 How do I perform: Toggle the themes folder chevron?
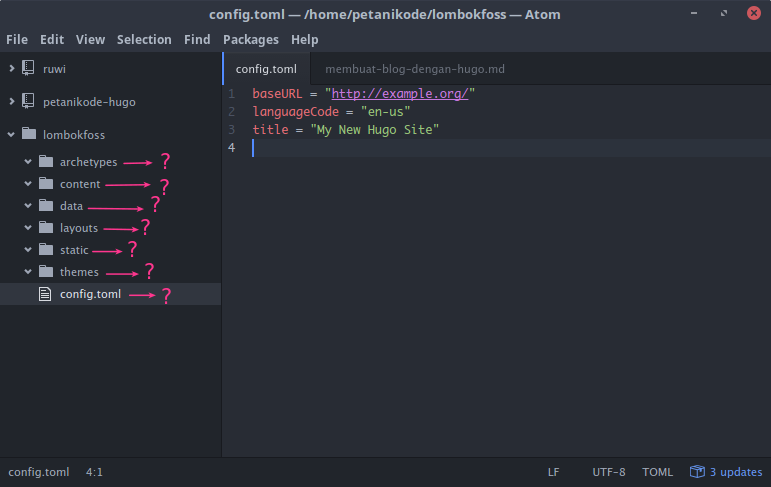(28, 272)
